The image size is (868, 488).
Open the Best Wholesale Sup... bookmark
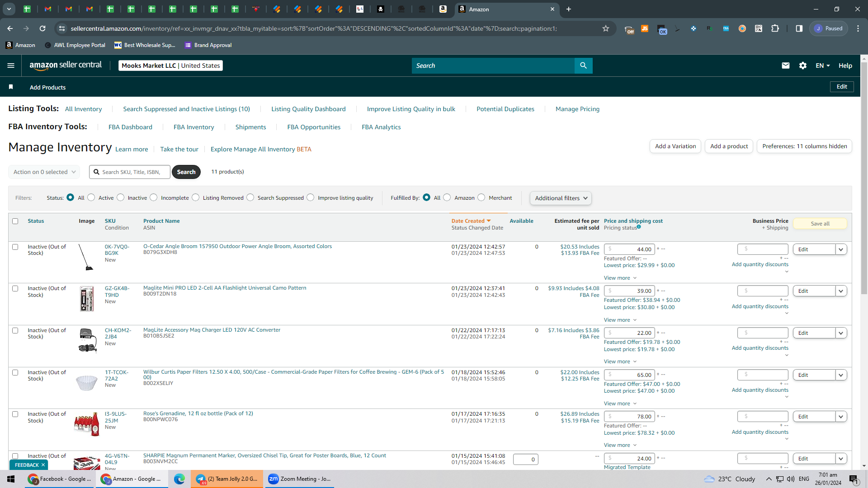pyautogui.click(x=145, y=45)
